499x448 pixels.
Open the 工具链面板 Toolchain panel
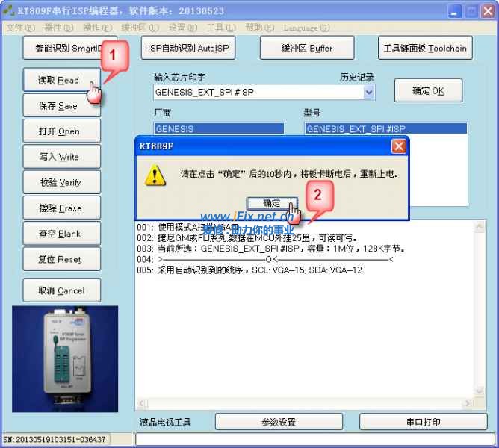point(425,49)
